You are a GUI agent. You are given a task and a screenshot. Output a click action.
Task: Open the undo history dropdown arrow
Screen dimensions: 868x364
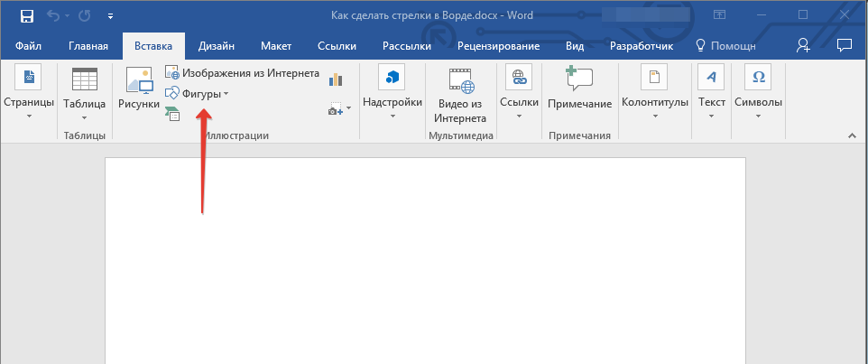tap(68, 16)
